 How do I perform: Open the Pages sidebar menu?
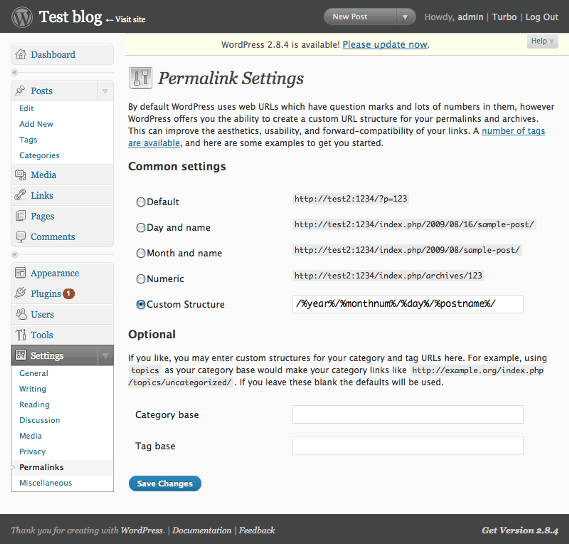tap(42, 216)
